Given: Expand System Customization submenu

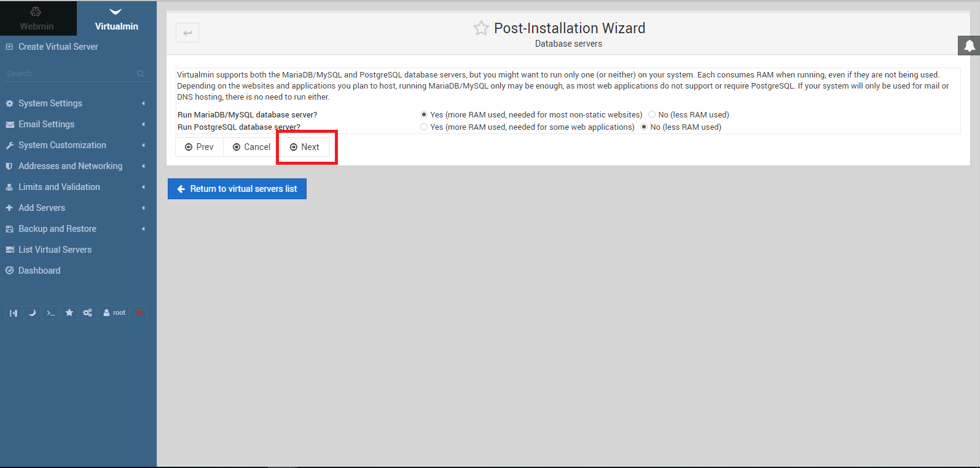Looking at the screenshot, I should (x=78, y=145).
